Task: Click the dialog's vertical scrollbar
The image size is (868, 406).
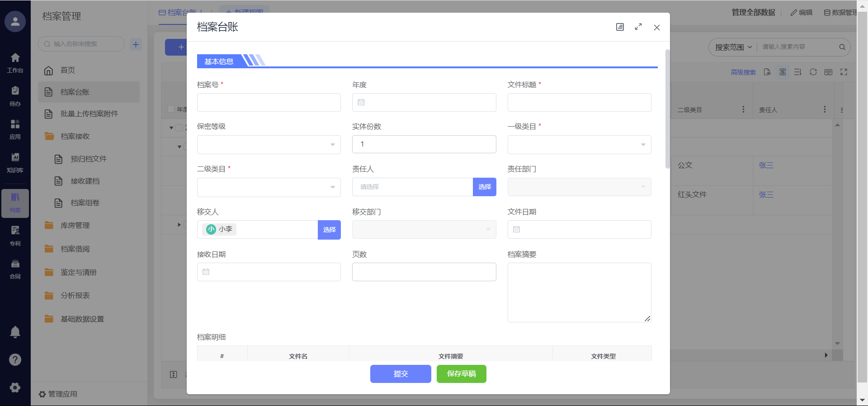Action: click(x=667, y=109)
